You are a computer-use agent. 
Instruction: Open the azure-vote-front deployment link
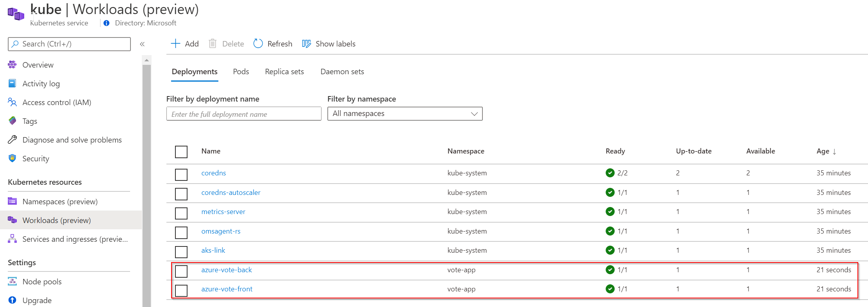tap(227, 289)
